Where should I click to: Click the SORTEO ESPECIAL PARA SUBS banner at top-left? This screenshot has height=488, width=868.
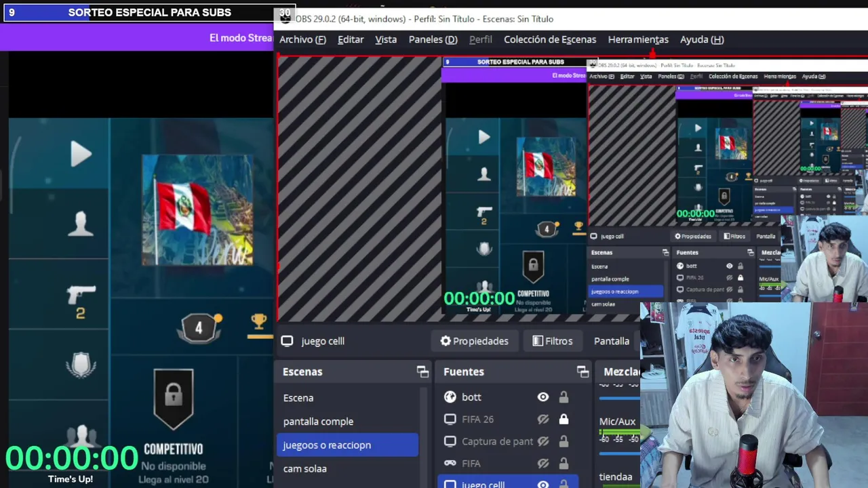coord(149,12)
